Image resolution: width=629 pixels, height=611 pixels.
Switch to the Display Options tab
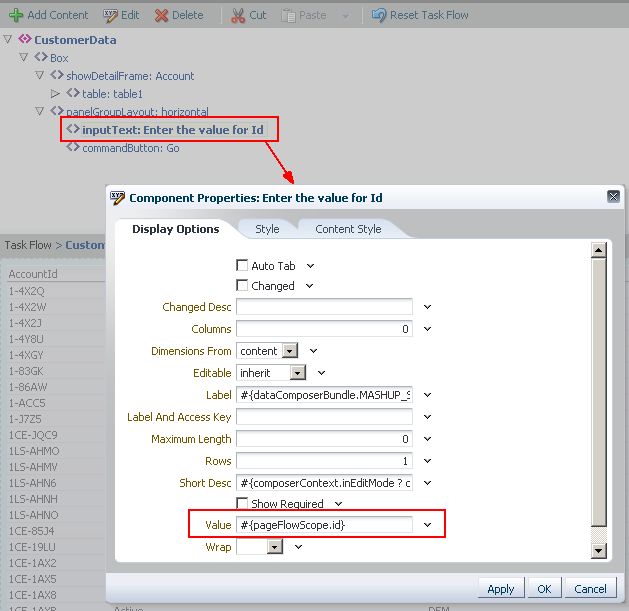pos(176,229)
